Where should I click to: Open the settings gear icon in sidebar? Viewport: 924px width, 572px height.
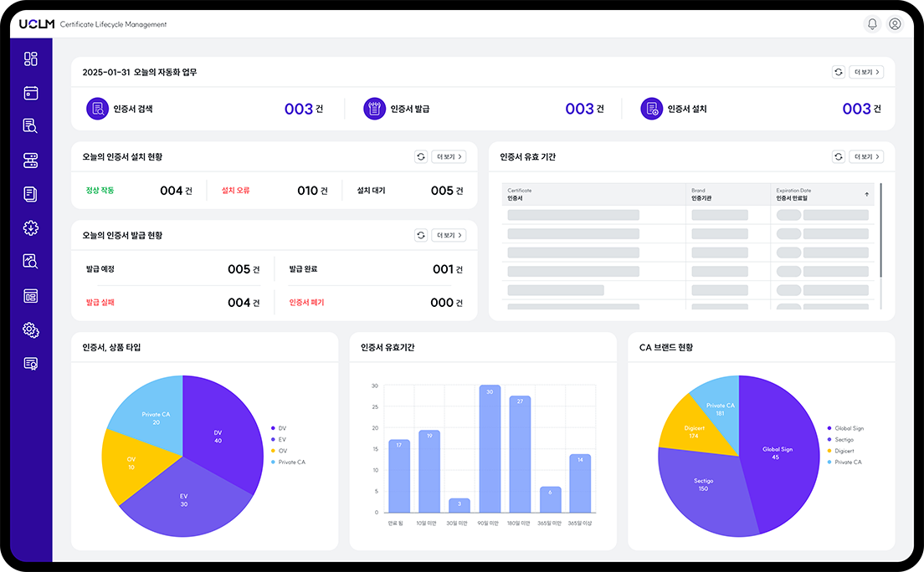point(31,330)
